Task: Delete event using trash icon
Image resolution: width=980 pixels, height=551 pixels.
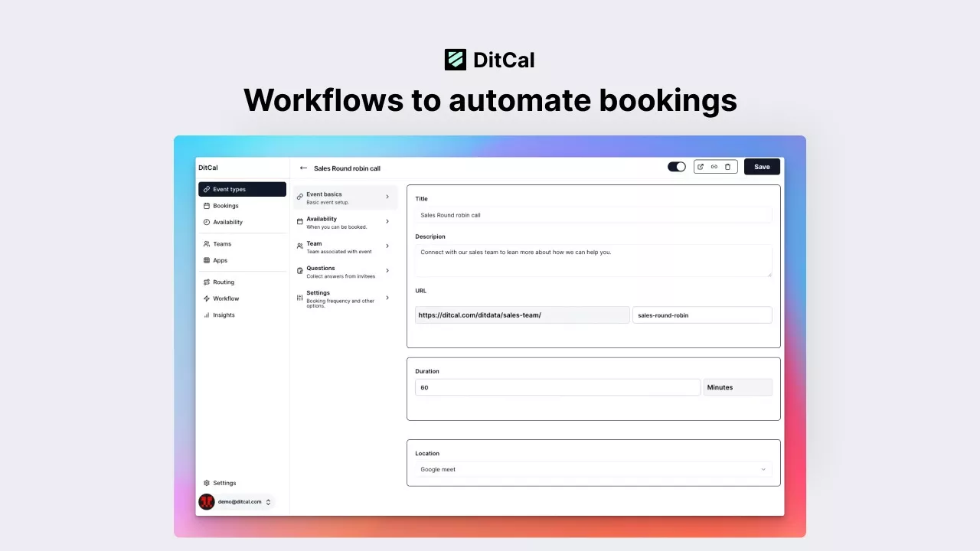Action: coord(728,167)
